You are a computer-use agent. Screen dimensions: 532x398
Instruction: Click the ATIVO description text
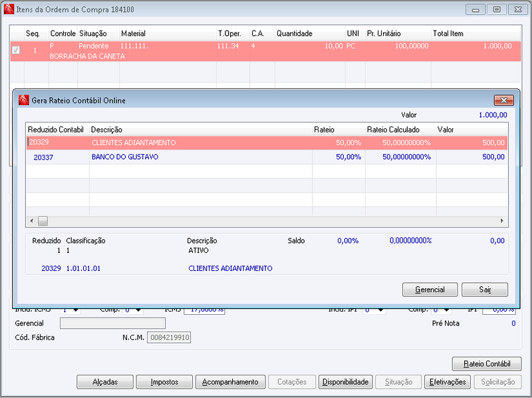pyautogui.click(x=198, y=251)
